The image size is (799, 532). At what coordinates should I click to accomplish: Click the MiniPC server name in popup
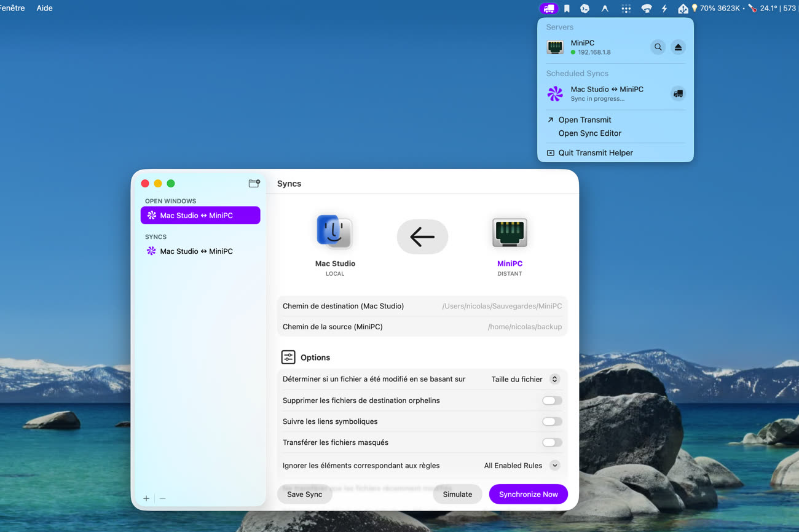[x=582, y=43]
